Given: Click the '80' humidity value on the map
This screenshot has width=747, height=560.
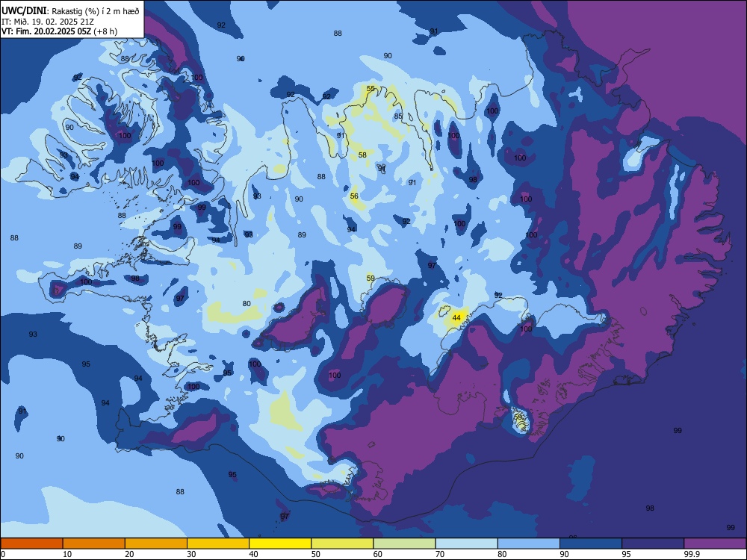Looking at the screenshot, I should pyautogui.click(x=247, y=304).
